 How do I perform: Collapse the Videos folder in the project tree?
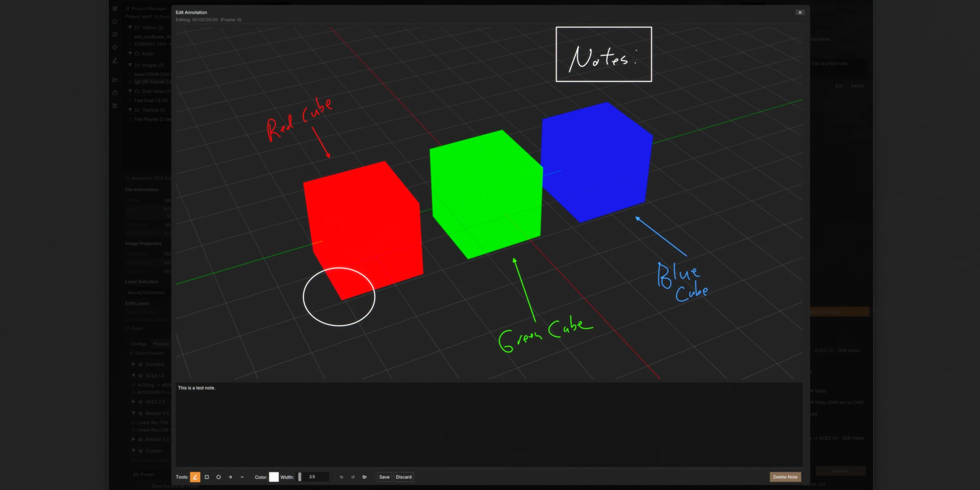coord(130,27)
